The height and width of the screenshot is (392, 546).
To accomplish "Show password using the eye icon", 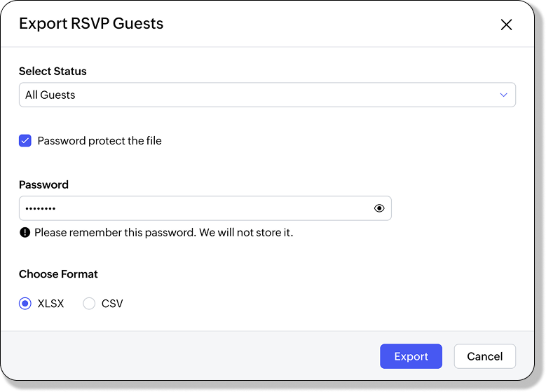I will pos(379,208).
